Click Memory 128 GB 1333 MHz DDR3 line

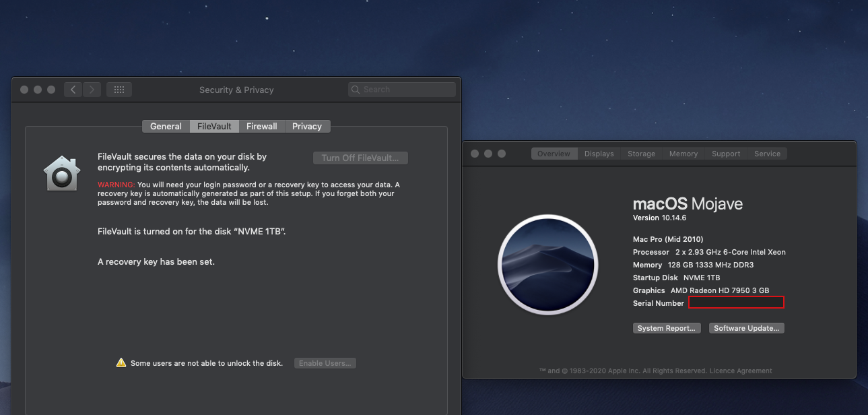click(694, 265)
